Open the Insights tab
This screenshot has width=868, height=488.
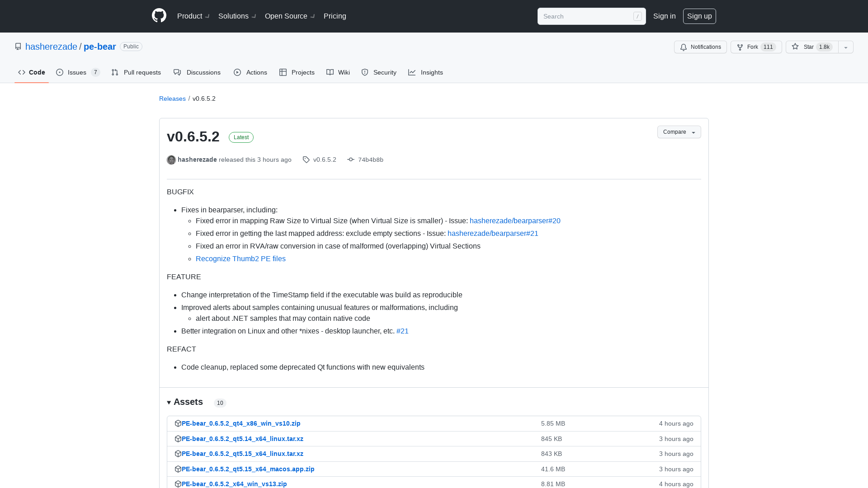tap(425, 72)
